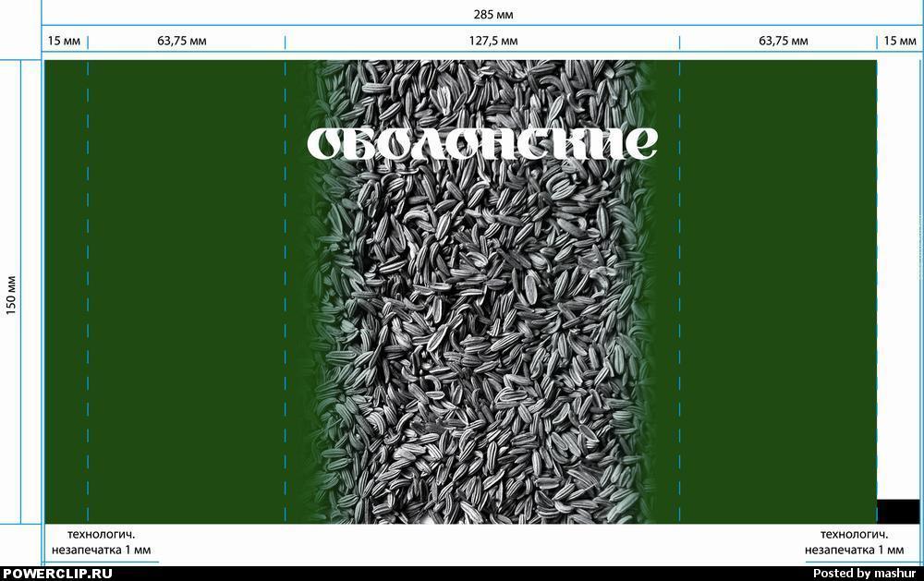
Task: Click the white unprinted strip above black rectangle
Action: (897, 277)
